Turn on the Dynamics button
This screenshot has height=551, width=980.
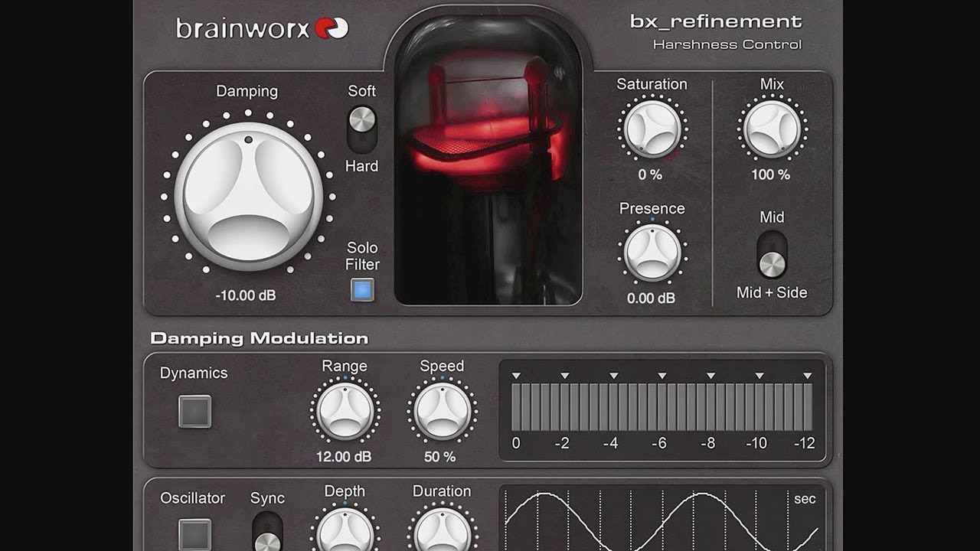point(194,412)
